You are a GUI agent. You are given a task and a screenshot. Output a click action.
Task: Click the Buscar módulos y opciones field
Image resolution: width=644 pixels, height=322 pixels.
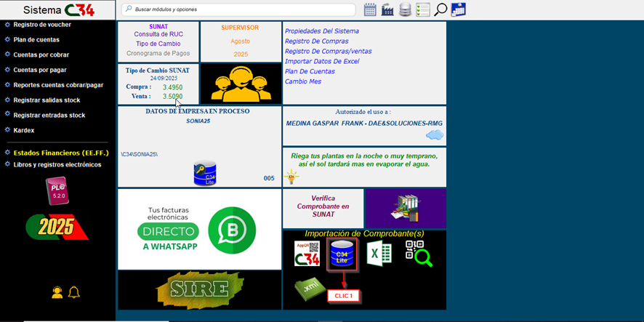[240, 9]
